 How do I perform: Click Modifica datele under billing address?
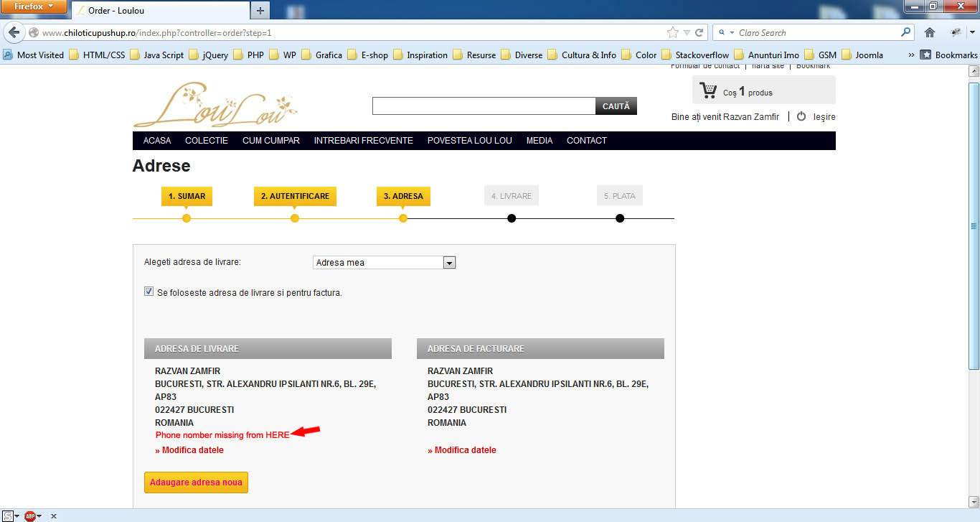tap(462, 450)
